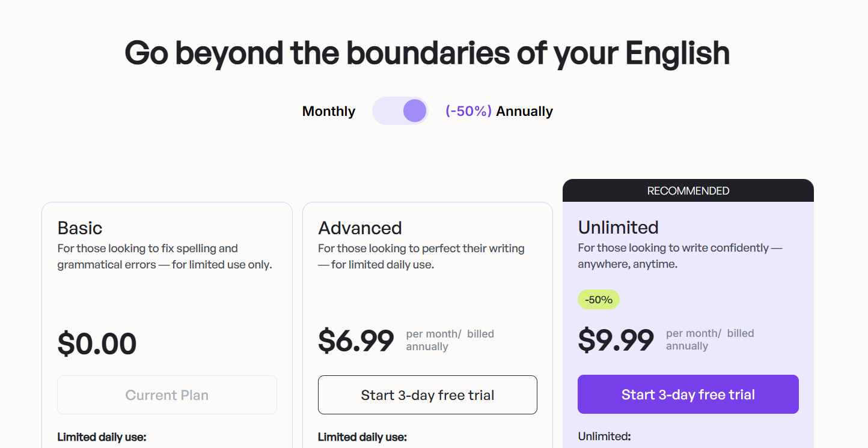
Task: Click "Limited daily use:" under Basic plan
Action: pyautogui.click(x=102, y=437)
